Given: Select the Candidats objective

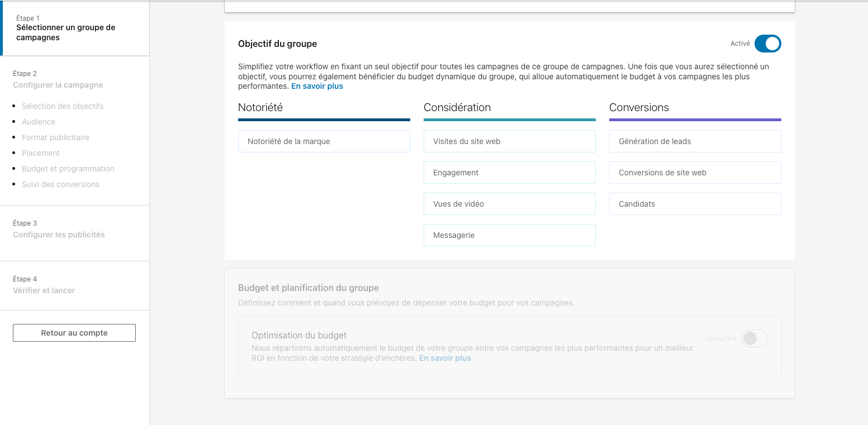Looking at the screenshot, I should (x=695, y=204).
